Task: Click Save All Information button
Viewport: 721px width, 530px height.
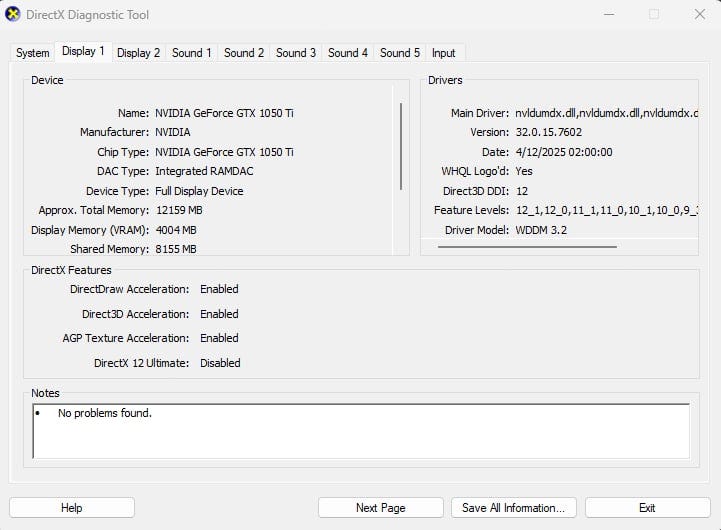Action: click(514, 507)
